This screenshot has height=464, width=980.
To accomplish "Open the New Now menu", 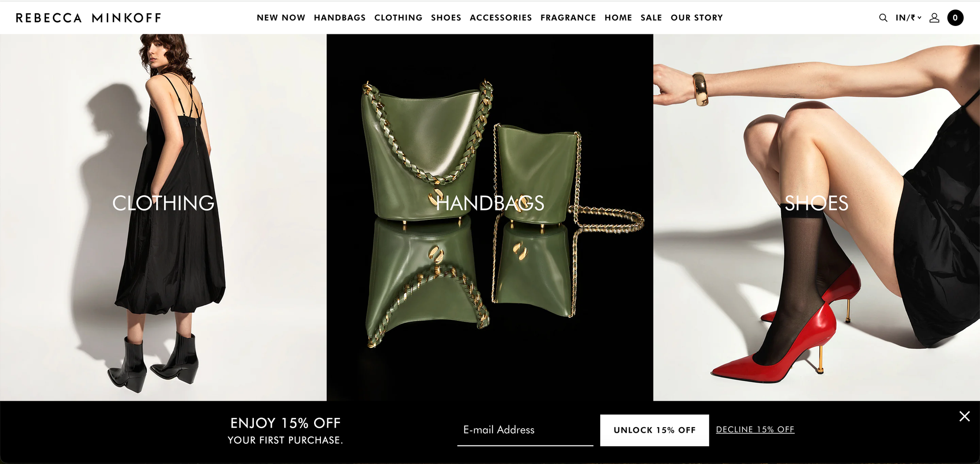I will 281,18.
